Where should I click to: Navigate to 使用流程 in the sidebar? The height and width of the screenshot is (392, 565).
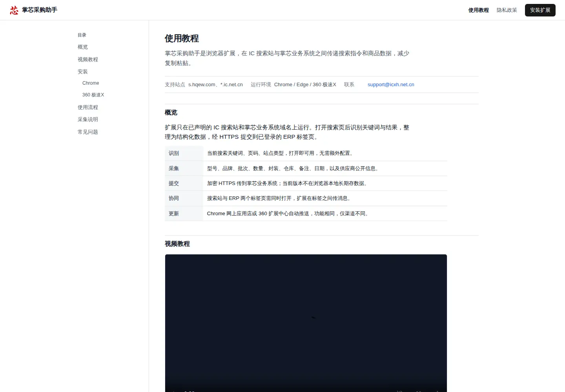[x=88, y=107]
